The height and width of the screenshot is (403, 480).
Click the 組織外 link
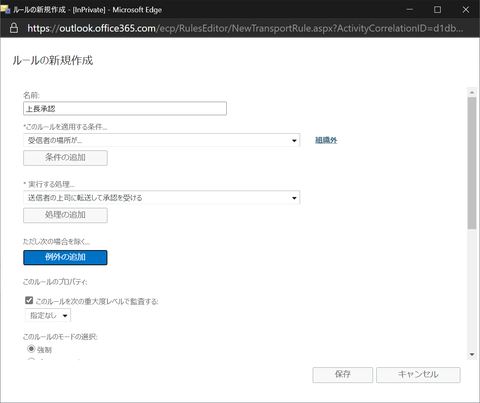[326, 140]
